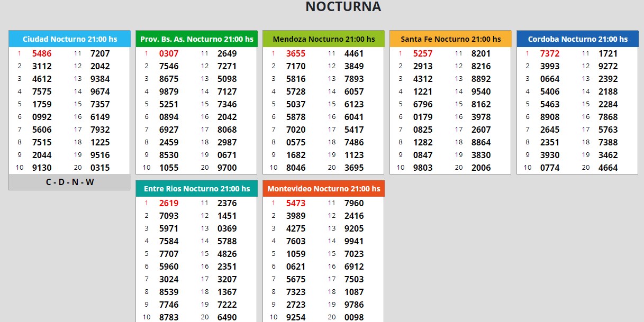This screenshot has height=322, width=644.
Task: Click number 4664 at Cordoba position 20
Action: (x=608, y=168)
